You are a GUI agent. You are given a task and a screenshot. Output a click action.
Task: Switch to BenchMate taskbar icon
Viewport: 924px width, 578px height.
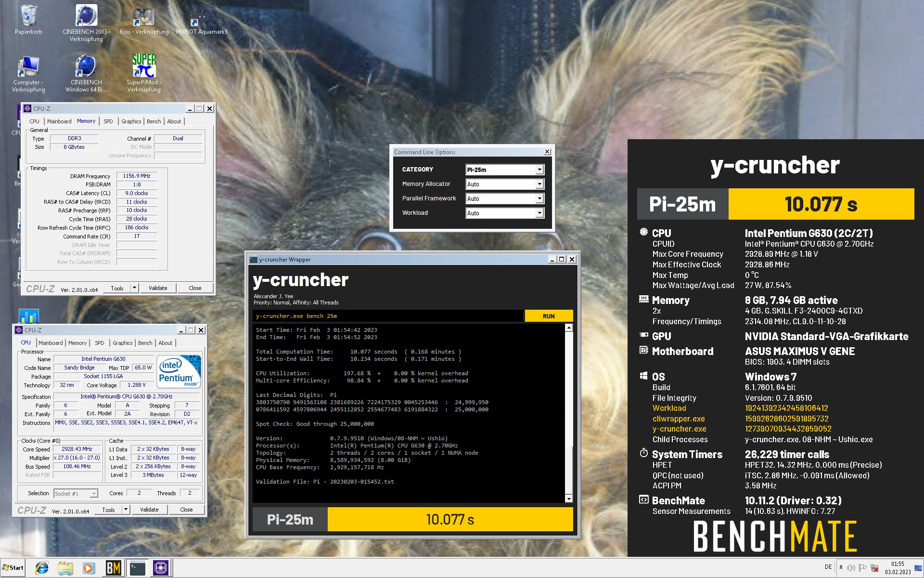pos(113,568)
